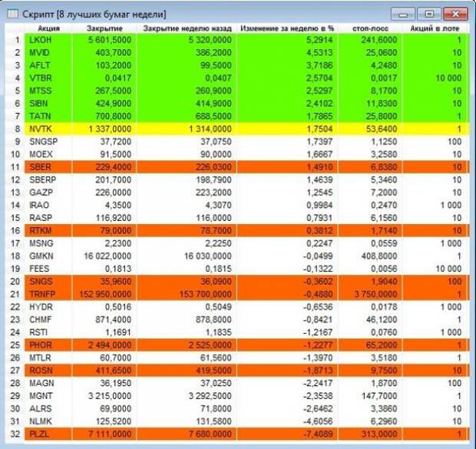The image size is (476, 449).
Task: Select the MAGN ticker cell
Action: 48,384
